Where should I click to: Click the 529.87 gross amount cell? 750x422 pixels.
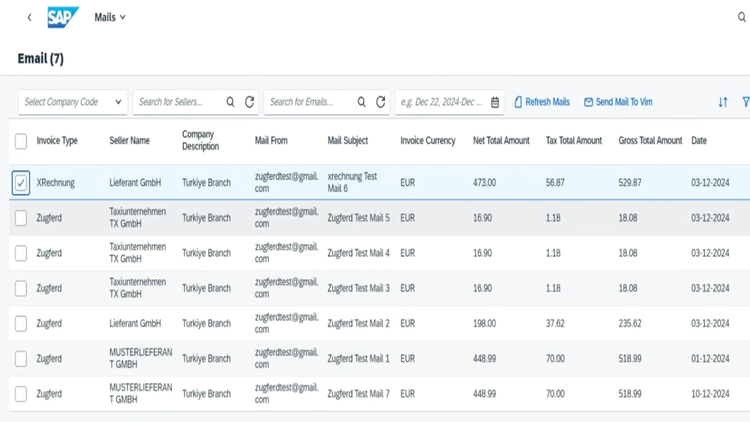(629, 183)
